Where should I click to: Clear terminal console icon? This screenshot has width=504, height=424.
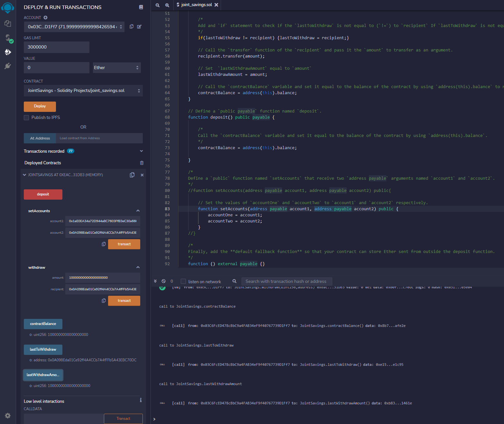(x=163, y=281)
